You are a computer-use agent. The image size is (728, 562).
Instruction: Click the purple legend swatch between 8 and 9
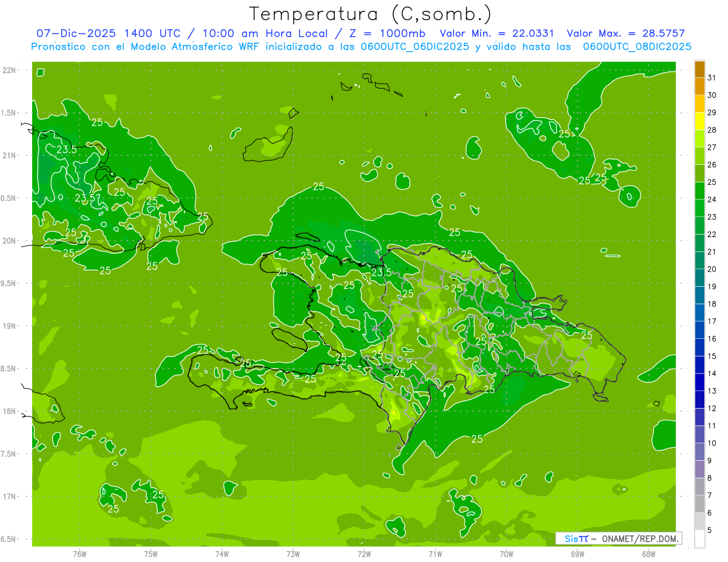[699, 469]
